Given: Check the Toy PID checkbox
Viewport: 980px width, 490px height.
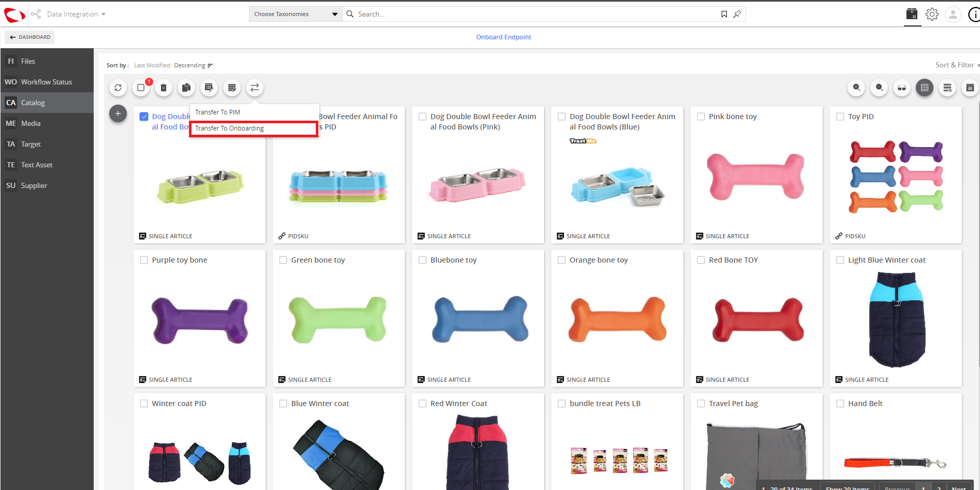Looking at the screenshot, I should pyautogui.click(x=840, y=117).
